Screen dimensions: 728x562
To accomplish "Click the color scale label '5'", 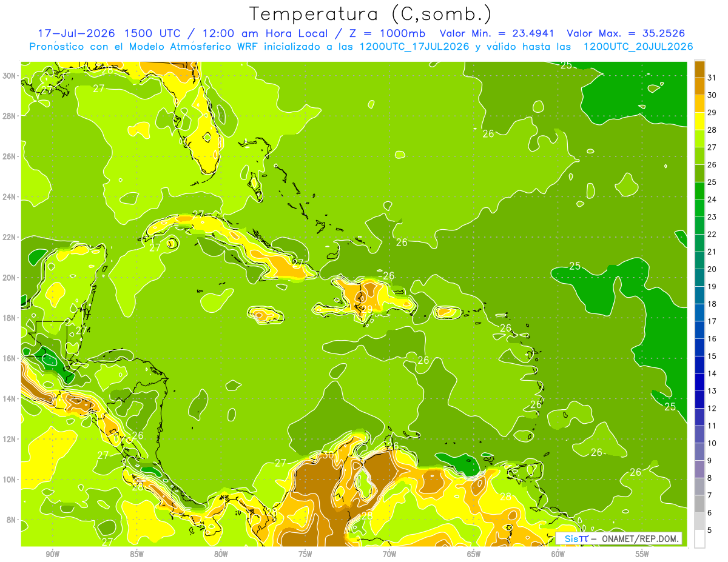I will [710, 530].
